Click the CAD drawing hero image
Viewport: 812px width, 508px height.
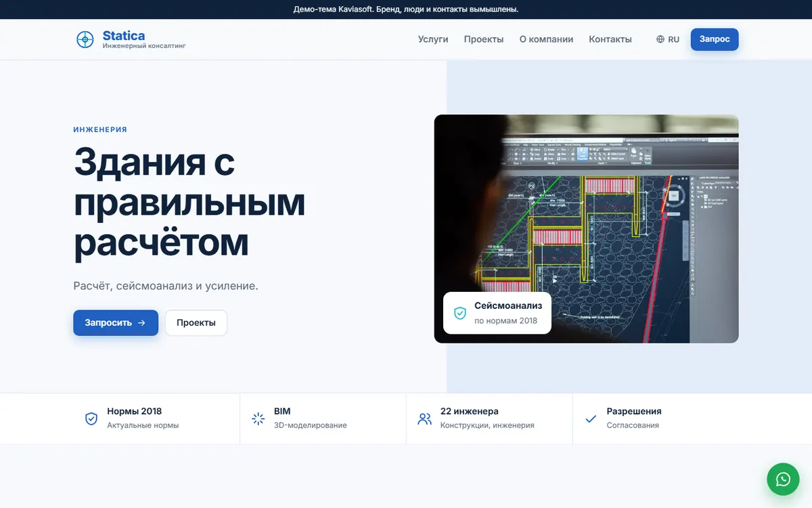pos(586,228)
